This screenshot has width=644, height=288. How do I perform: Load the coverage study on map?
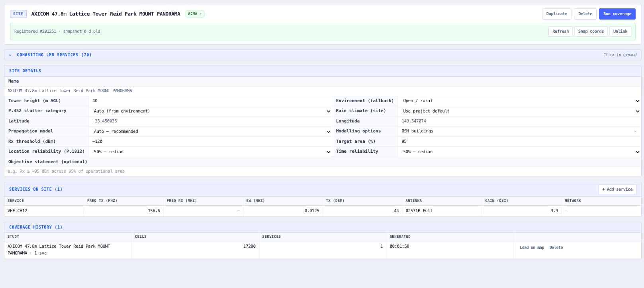point(532,248)
